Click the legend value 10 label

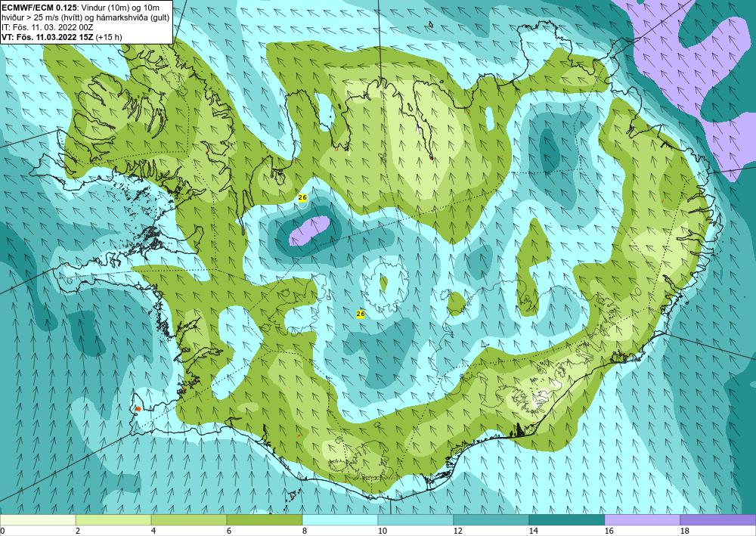click(x=382, y=531)
